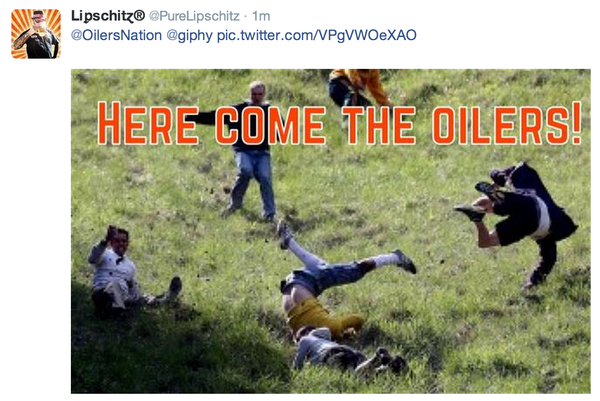Image resolution: width=600 pixels, height=401 pixels.
Task: Visit the @giphy mention
Action: [x=189, y=36]
